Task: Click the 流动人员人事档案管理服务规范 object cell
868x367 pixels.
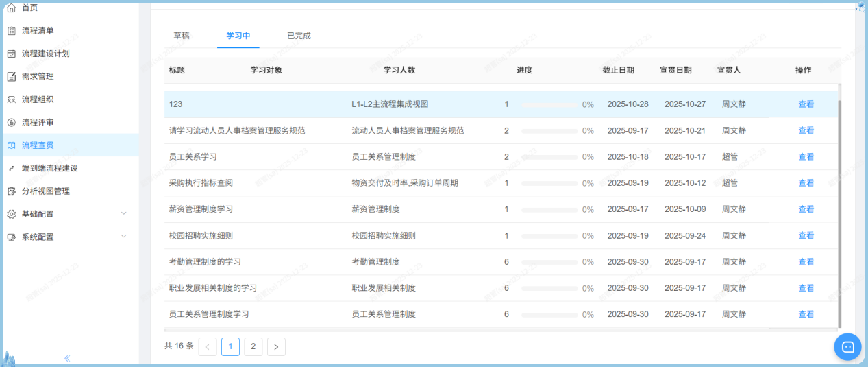Action: [x=408, y=130]
